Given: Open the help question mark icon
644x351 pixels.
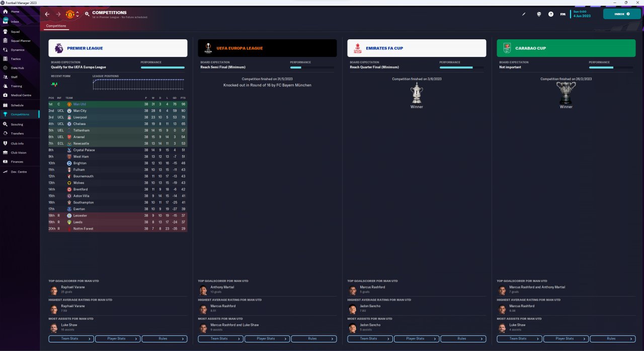Looking at the screenshot, I should [x=551, y=14].
